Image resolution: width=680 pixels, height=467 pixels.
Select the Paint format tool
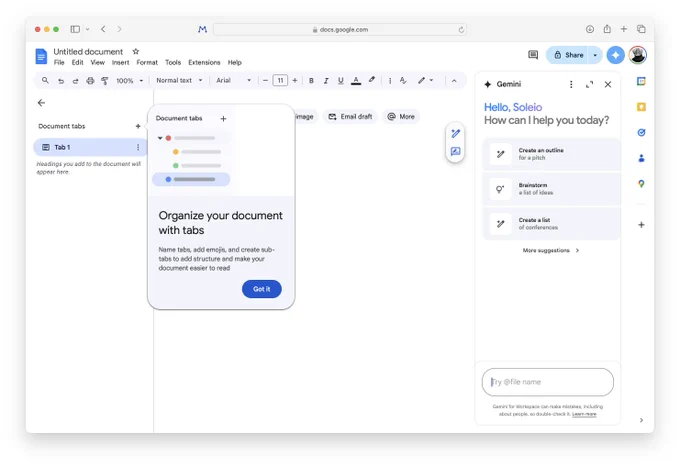[105, 81]
